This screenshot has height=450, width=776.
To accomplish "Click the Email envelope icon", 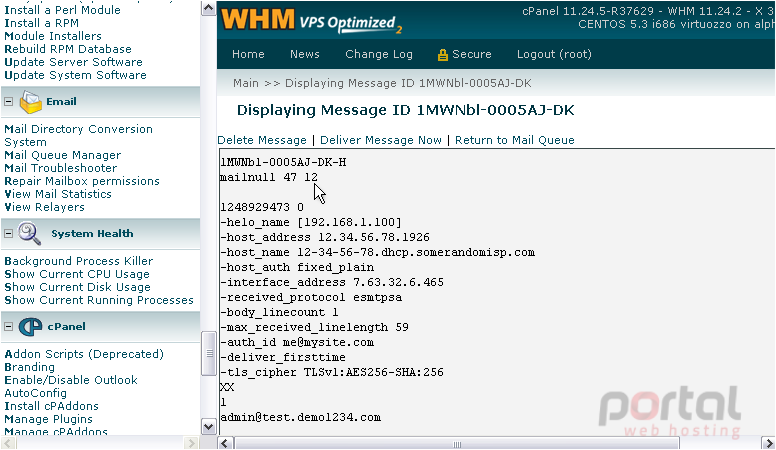I will point(31,102).
